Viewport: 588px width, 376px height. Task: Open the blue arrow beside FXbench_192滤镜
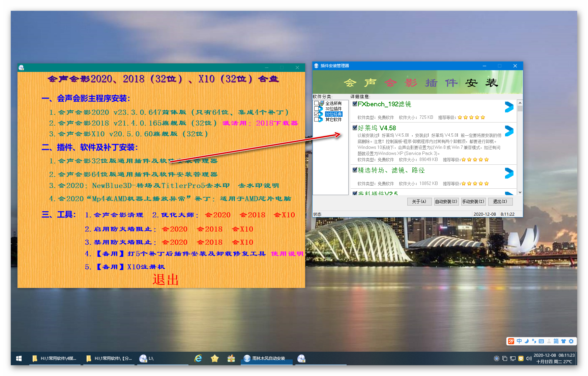tap(509, 107)
